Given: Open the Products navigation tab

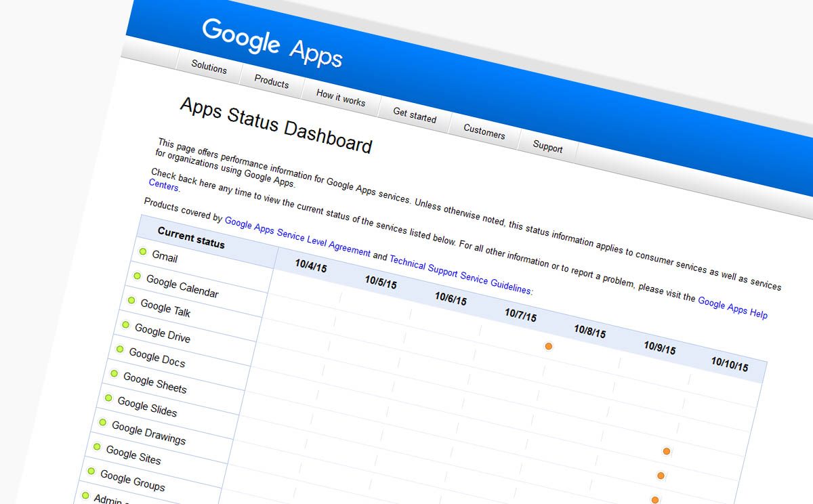Looking at the screenshot, I should (x=272, y=82).
